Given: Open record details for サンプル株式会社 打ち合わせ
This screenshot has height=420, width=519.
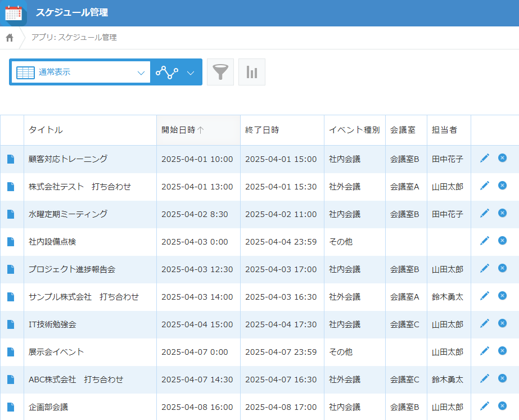Looking at the screenshot, I should click(11, 296).
